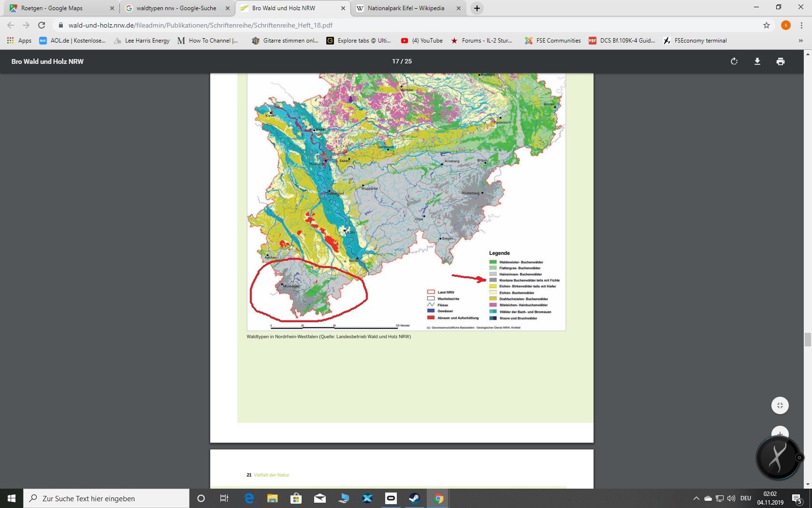Switch to the waldtypen nrw Google-Suche tab
This screenshot has width=812, height=508.
coord(176,8)
